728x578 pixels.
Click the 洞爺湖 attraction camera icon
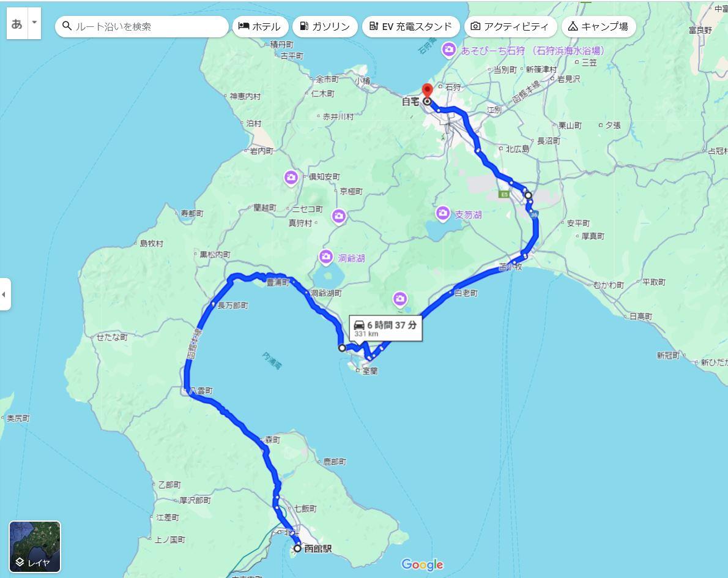[326, 257]
